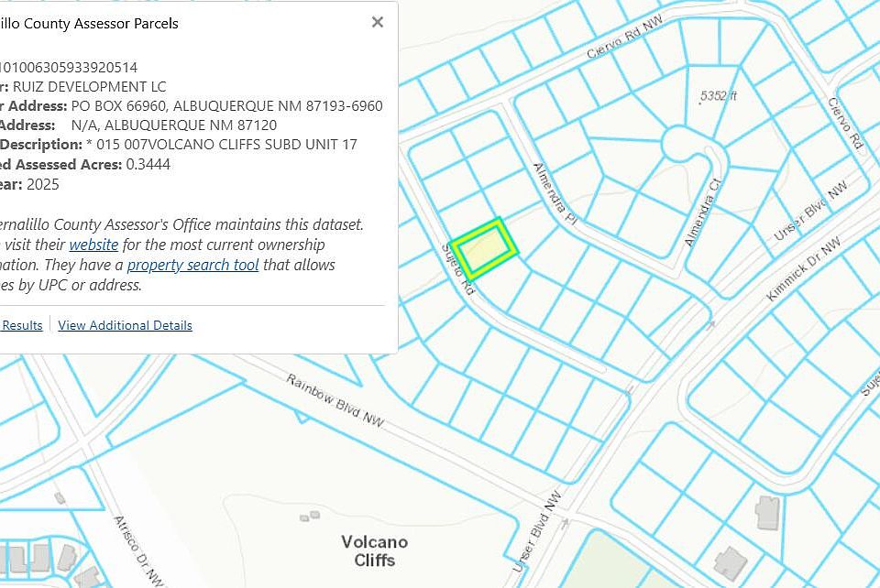Click the Sujeto Rd label beside highlighted parcel

pyautogui.click(x=457, y=269)
